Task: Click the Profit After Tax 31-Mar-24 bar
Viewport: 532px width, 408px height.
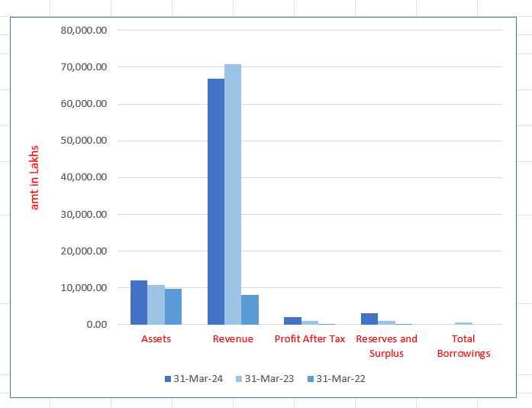Action: tap(292, 321)
